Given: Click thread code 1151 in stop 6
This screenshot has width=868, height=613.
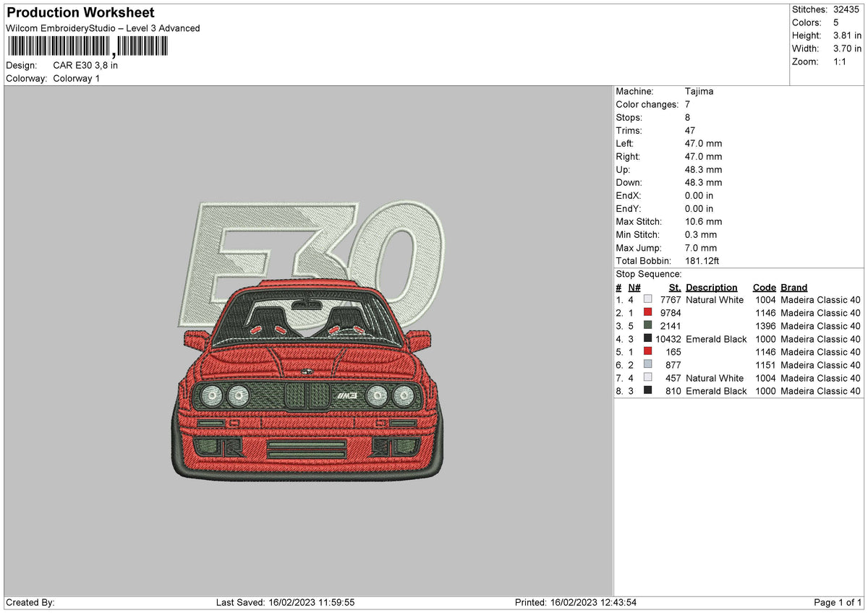Looking at the screenshot, I should point(765,365).
